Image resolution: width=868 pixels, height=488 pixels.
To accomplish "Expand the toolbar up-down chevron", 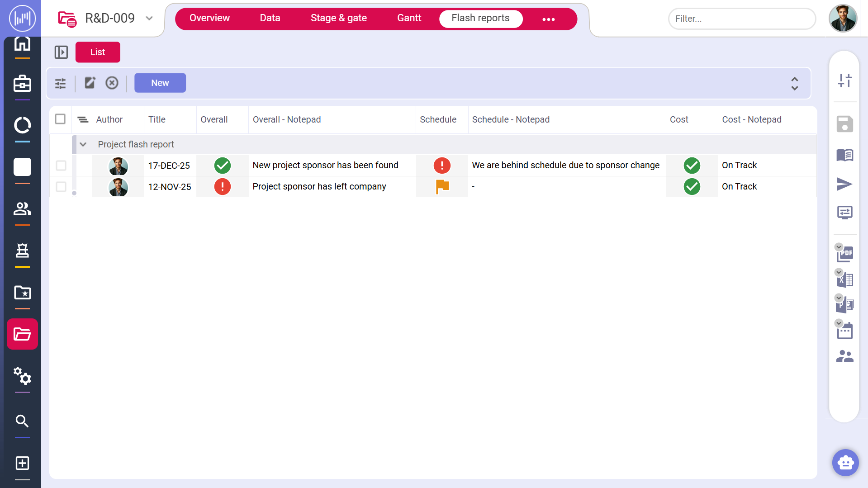I will [x=794, y=83].
